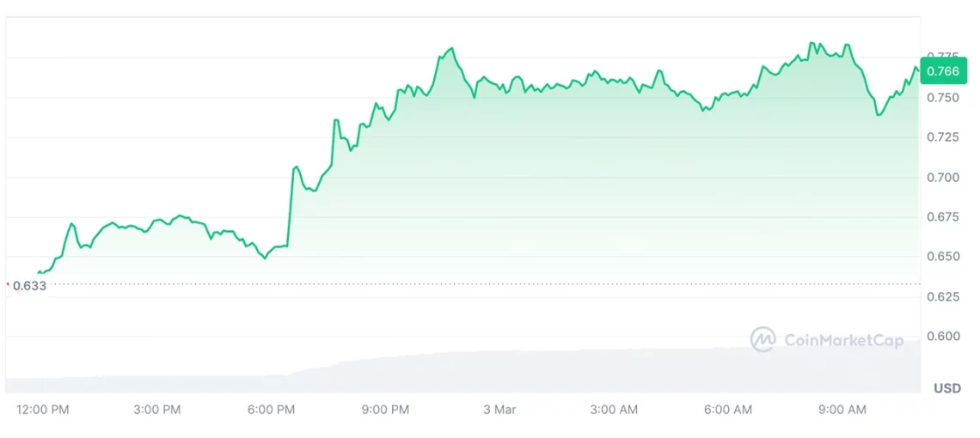980x438 pixels.
Task: Click the CoinMarketCap watermark text
Action: click(x=843, y=341)
